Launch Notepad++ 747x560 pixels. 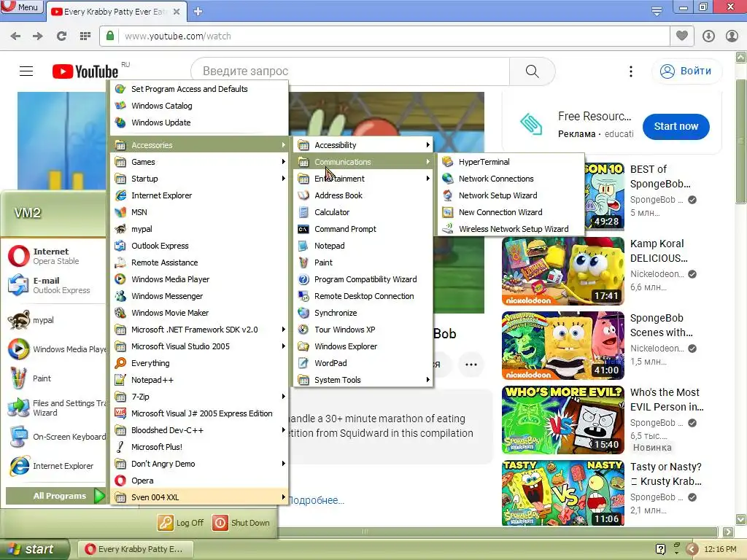pyautogui.click(x=199, y=379)
